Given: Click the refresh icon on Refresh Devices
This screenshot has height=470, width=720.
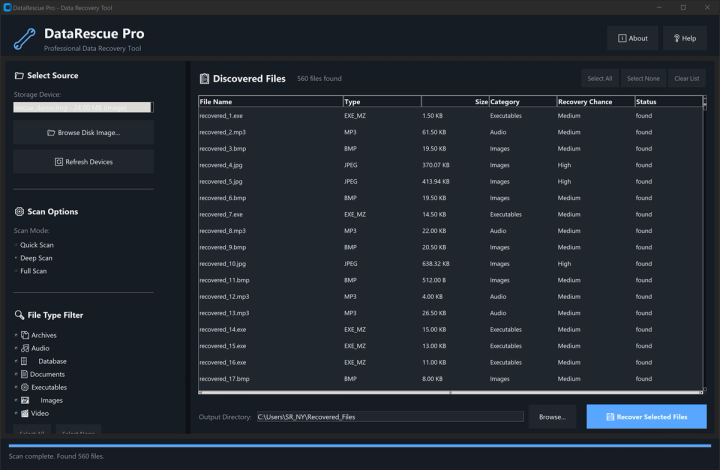Looking at the screenshot, I should (x=59, y=162).
